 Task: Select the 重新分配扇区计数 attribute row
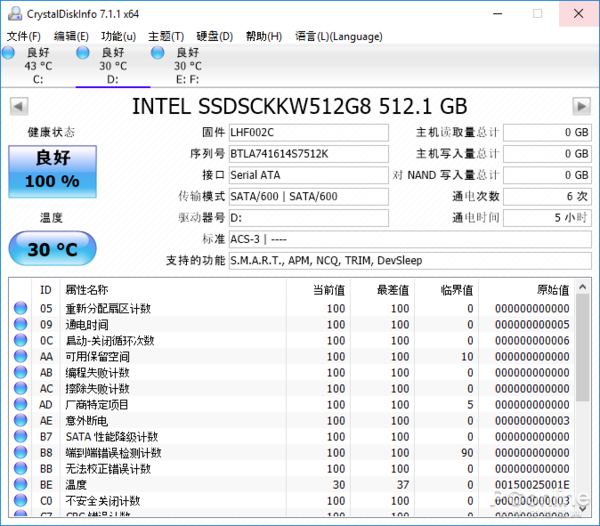coord(292,308)
